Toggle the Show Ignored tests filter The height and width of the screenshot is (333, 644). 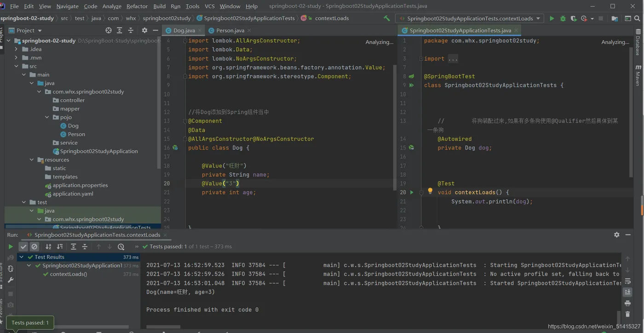tap(34, 247)
